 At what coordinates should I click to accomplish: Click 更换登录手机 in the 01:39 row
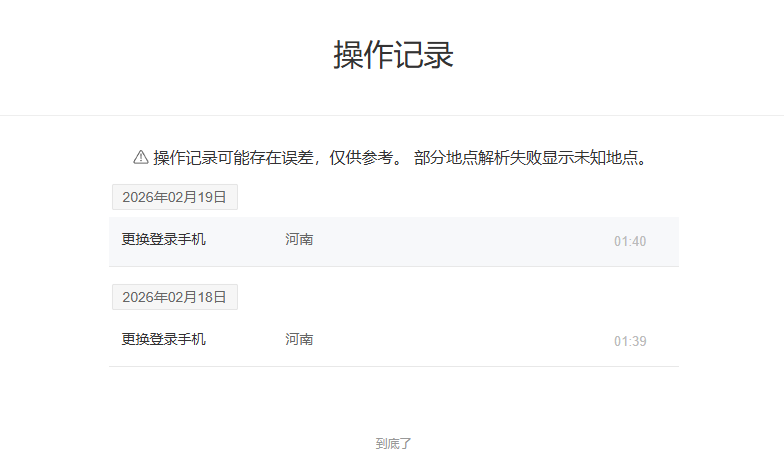click(x=164, y=340)
